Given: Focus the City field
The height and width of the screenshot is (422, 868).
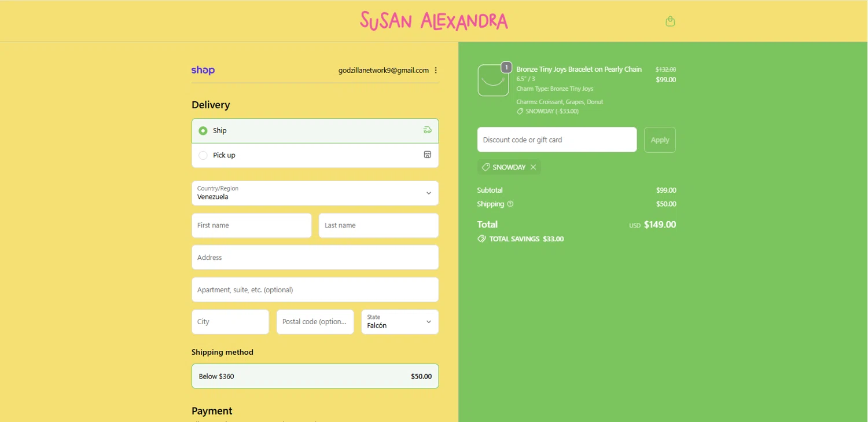Looking at the screenshot, I should [230, 322].
